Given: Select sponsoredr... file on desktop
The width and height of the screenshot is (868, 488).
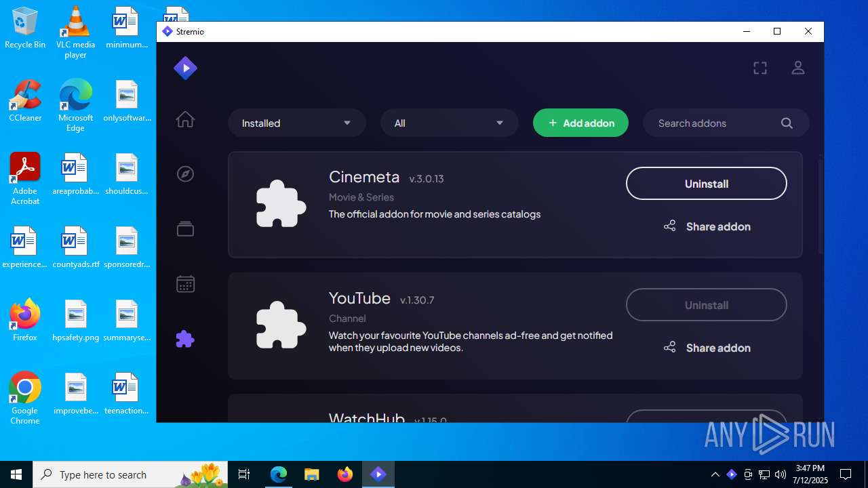Looking at the screenshot, I should [x=127, y=247].
